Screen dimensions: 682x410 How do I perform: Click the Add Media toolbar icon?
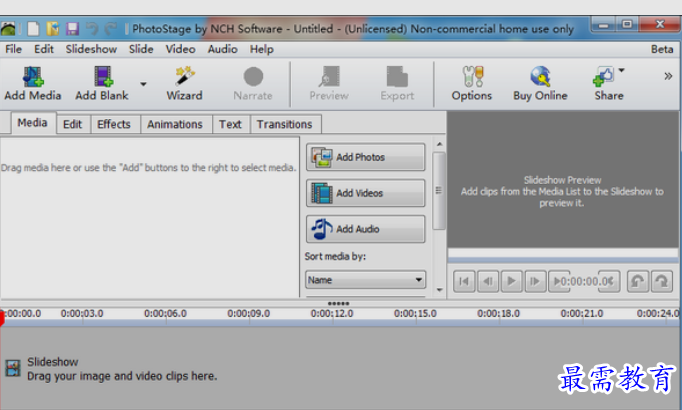click(x=33, y=77)
